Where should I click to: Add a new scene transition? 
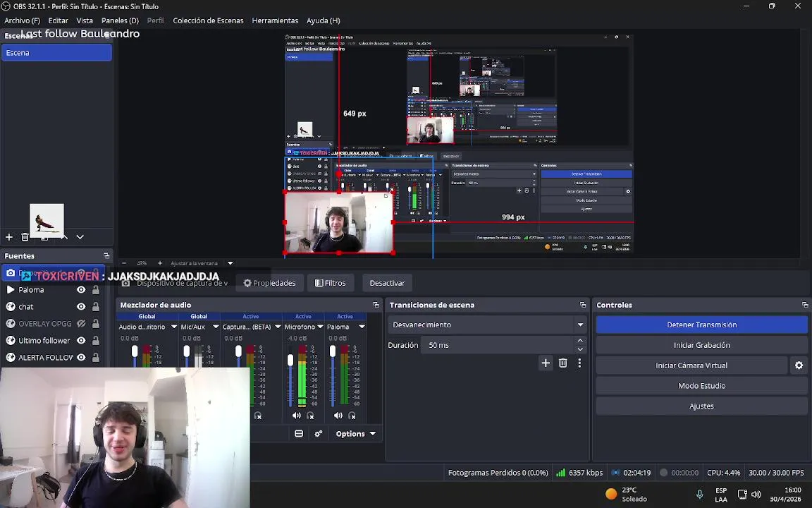pos(546,363)
